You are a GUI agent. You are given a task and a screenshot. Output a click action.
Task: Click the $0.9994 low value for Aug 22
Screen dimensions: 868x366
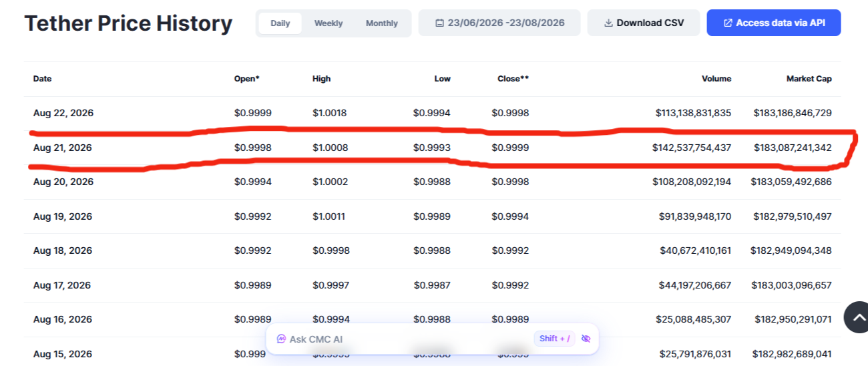pos(432,113)
